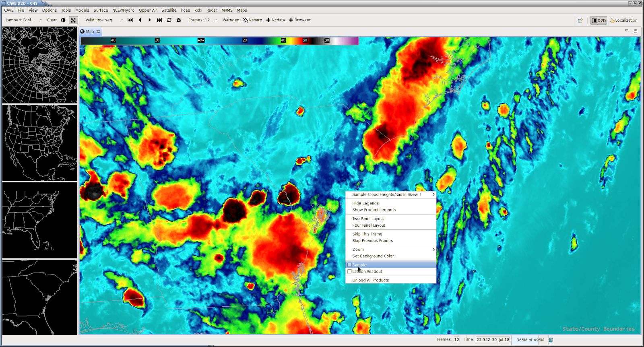This screenshot has height=347, width=644.
Task: Close the Map tab
Action: pyautogui.click(x=98, y=31)
